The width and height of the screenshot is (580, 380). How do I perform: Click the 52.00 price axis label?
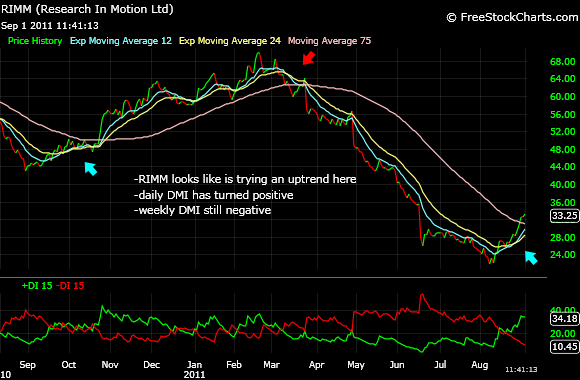562,132
